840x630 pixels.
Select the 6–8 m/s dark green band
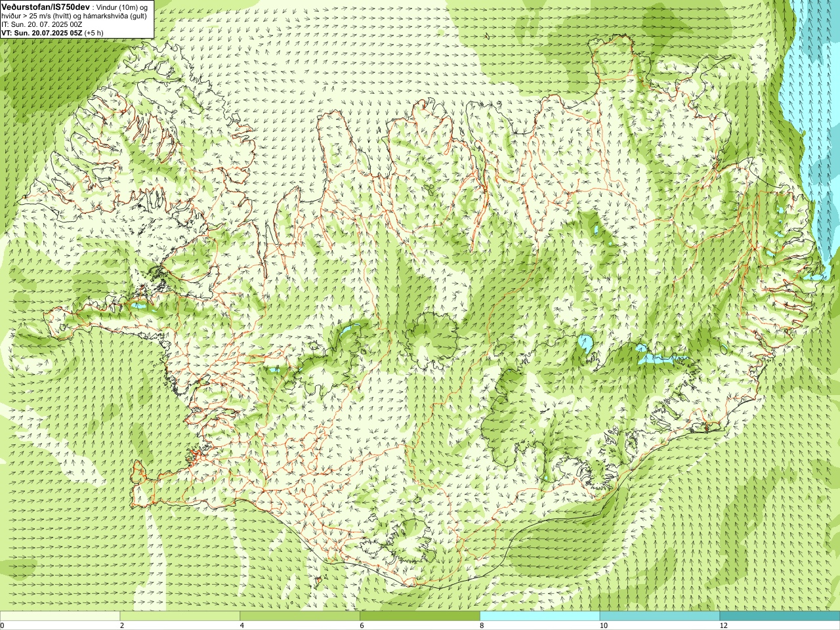pyautogui.click(x=420, y=616)
